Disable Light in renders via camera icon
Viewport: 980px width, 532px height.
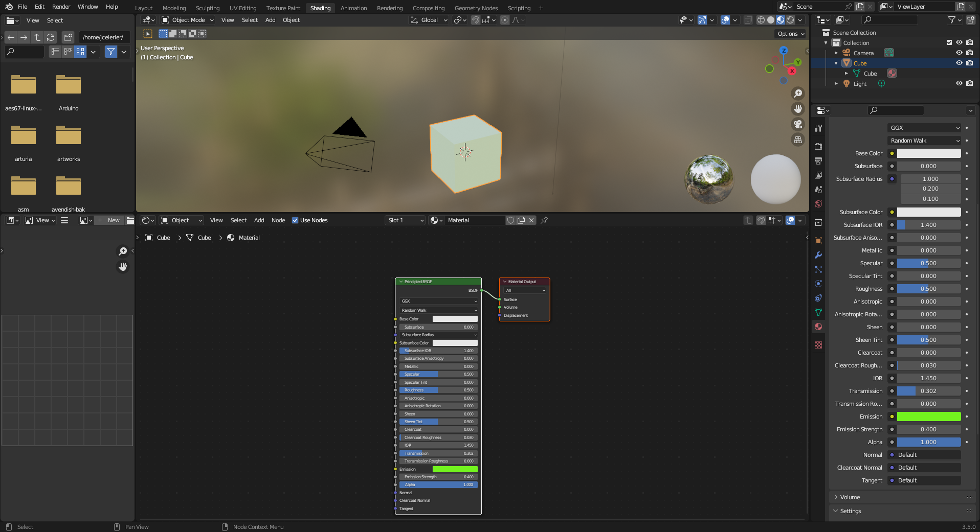[x=969, y=84]
